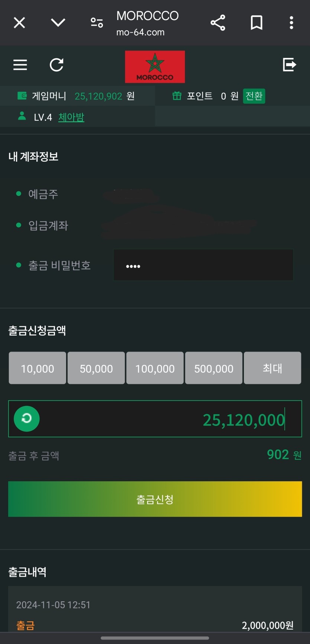Refresh the page with reload icon
The image size is (310, 644).
tap(57, 65)
